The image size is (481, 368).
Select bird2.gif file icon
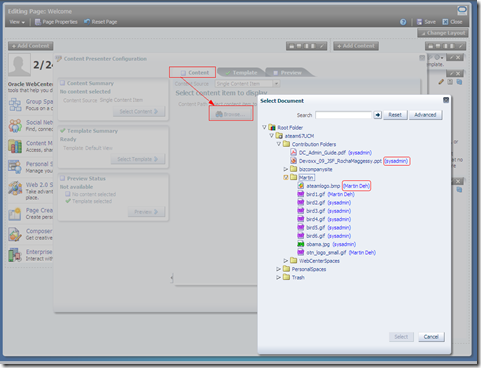pos(301,202)
